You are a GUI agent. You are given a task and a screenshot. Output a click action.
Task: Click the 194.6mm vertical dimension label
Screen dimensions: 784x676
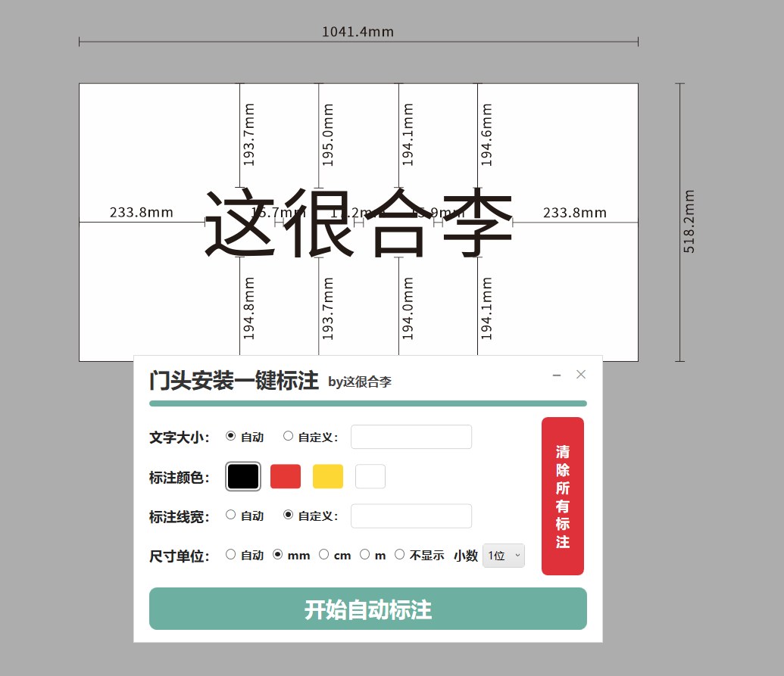pos(486,135)
